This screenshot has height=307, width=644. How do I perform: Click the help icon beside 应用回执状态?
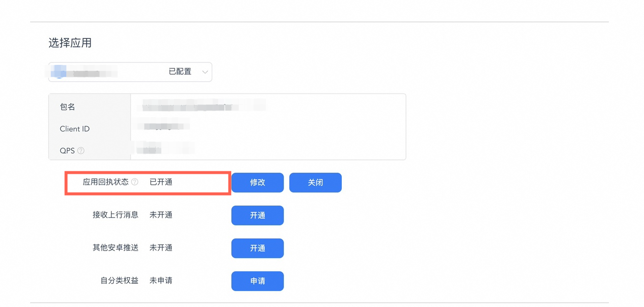[x=135, y=182]
